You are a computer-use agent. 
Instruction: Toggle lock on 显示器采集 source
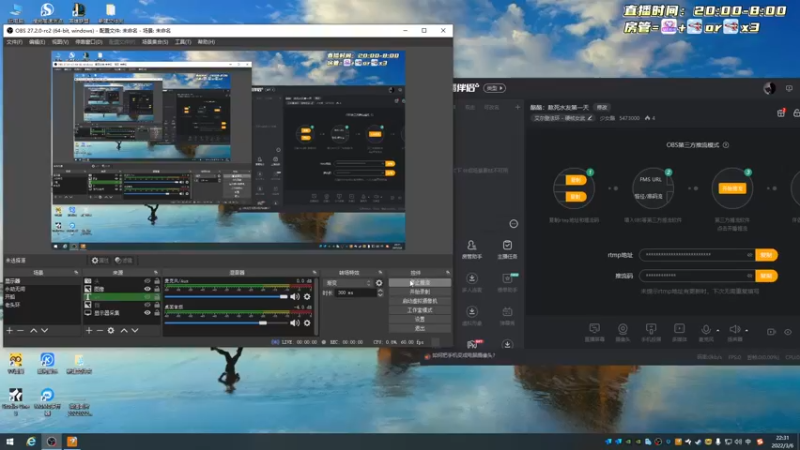click(157, 313)
